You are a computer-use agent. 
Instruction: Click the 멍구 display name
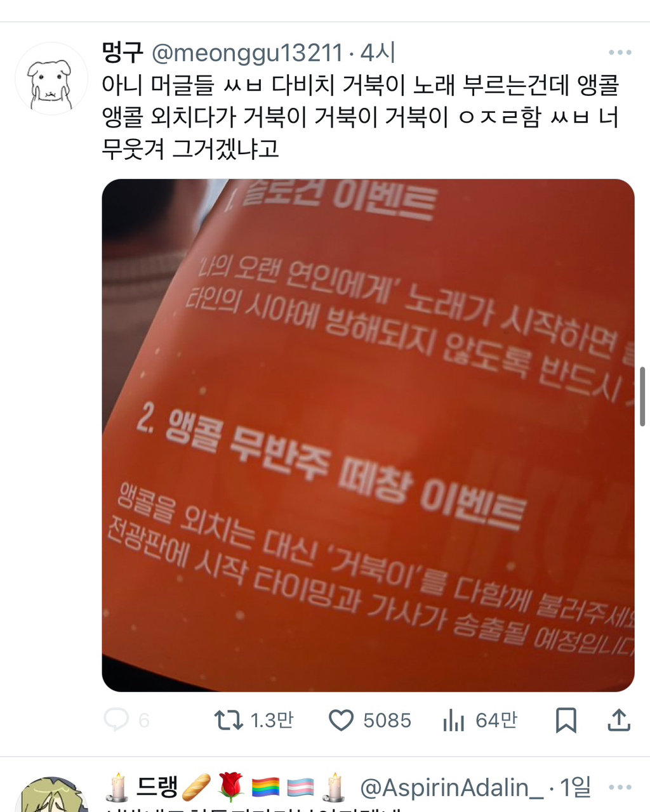tap(123, 53)
